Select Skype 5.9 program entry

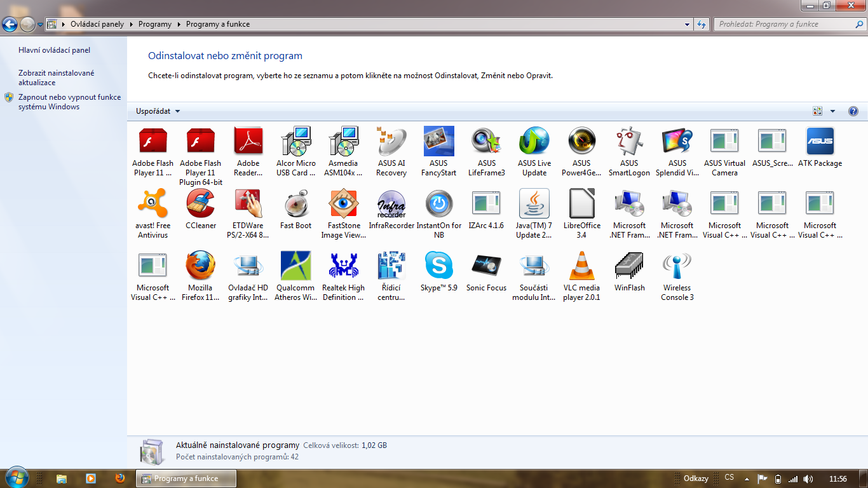tap(439, 272)
